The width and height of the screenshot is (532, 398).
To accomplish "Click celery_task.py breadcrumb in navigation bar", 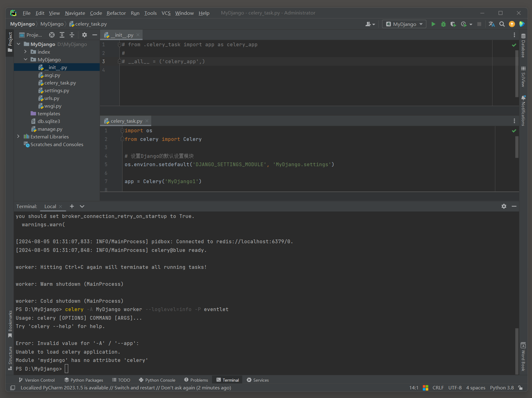I will pos(88,24).
